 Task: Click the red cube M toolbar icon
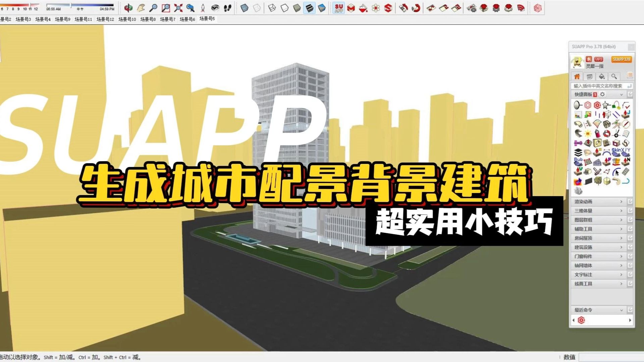351,8
